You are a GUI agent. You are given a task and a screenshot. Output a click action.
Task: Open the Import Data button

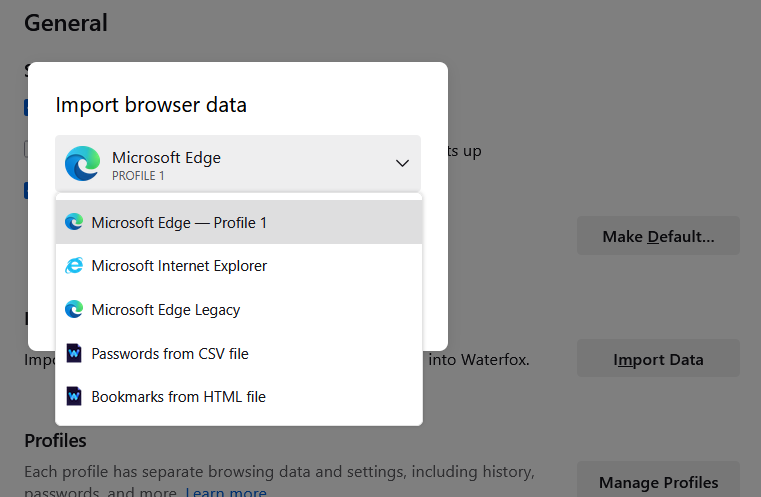coord(658,359)
